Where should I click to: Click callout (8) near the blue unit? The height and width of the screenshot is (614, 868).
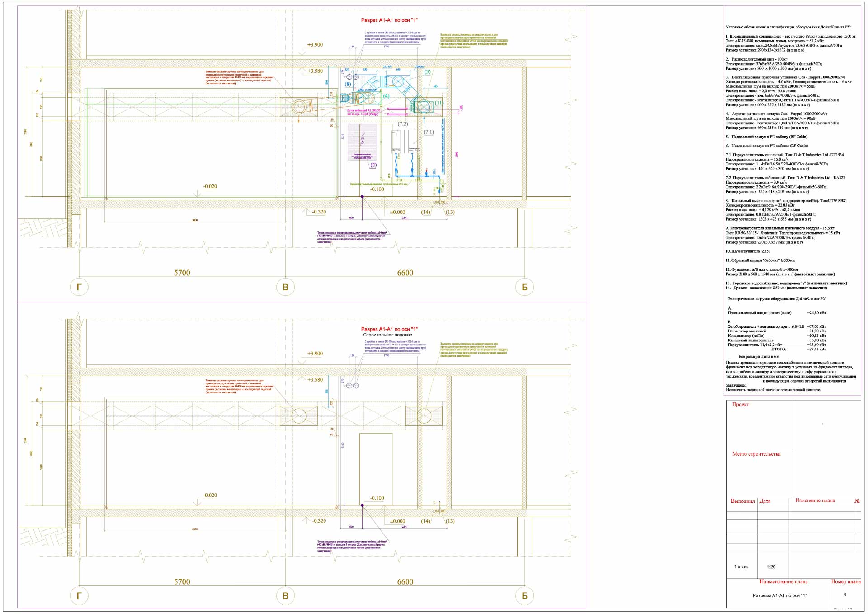click(x=348, y=84)
